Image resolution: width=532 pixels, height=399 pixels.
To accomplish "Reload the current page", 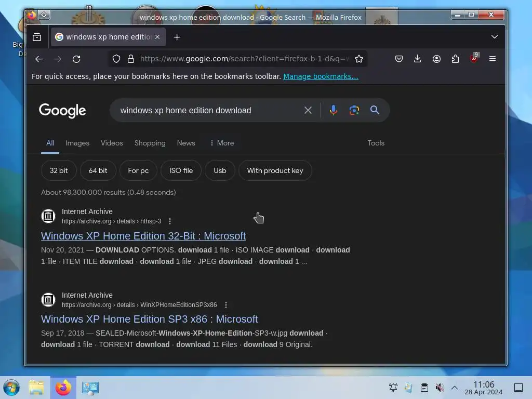I will tap(76, 59).
